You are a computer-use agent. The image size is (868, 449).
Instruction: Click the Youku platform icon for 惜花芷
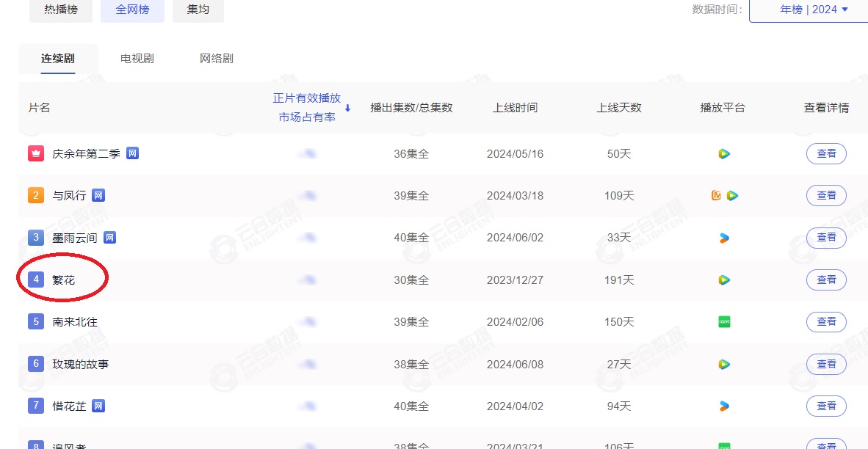(x=724, y=406)
